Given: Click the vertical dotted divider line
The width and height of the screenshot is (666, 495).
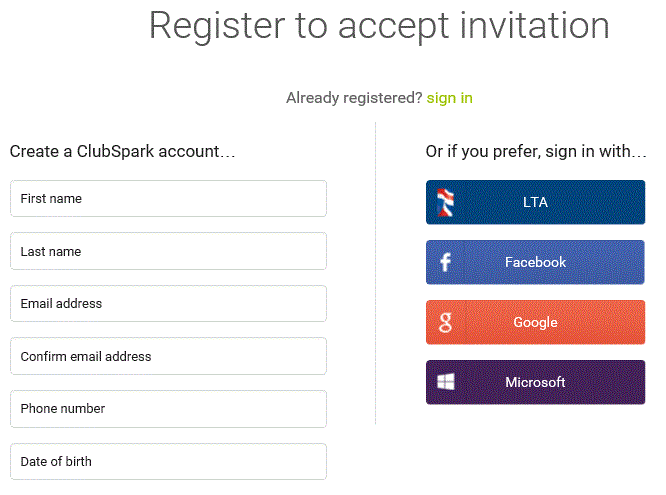Looking at the screenshot, I should click(375, 270).
